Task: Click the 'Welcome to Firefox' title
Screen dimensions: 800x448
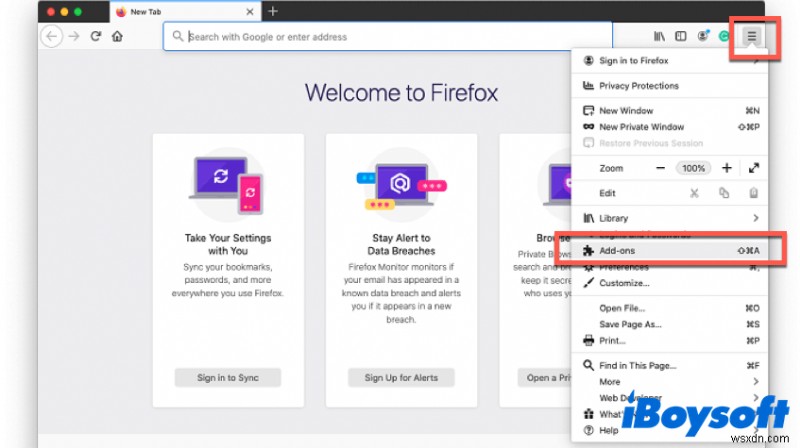Action: 402,93
